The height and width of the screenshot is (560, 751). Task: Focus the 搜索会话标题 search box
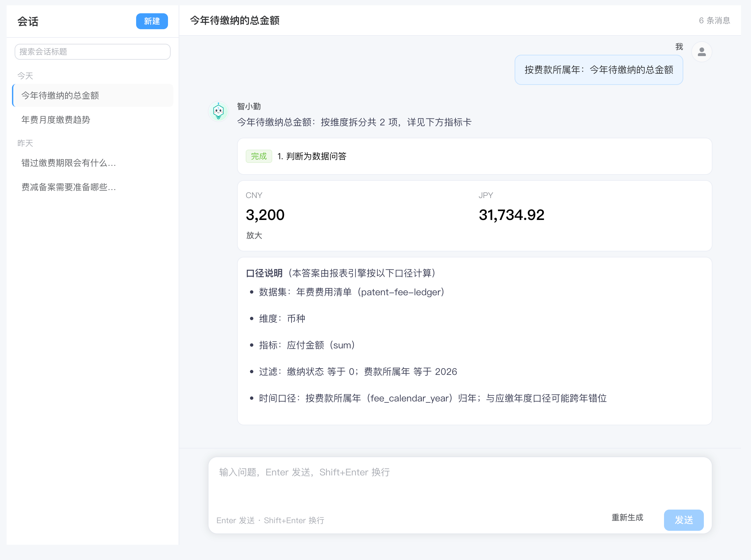click(92, 51)
